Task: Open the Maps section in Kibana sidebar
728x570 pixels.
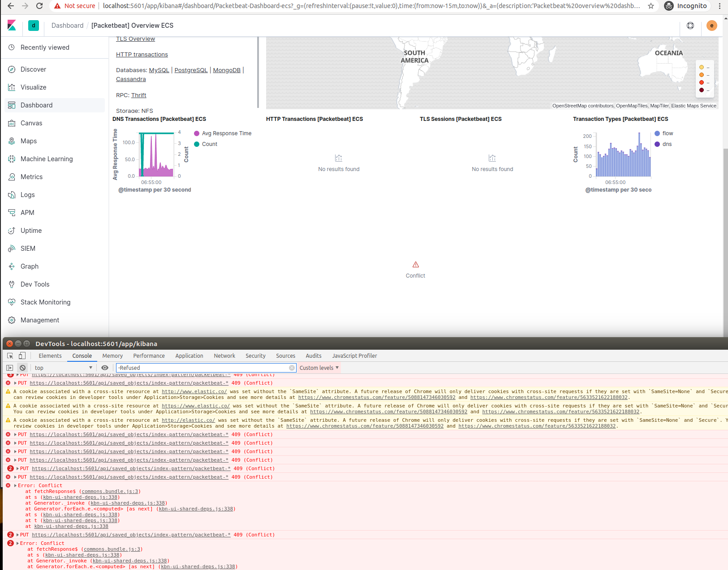Action: (x=29, y=141)
